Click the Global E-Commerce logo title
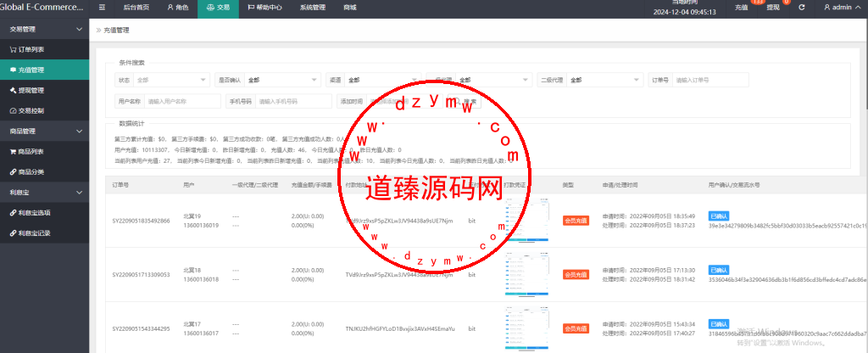Viewport: 868px width, 353px height. coord(42,8)
